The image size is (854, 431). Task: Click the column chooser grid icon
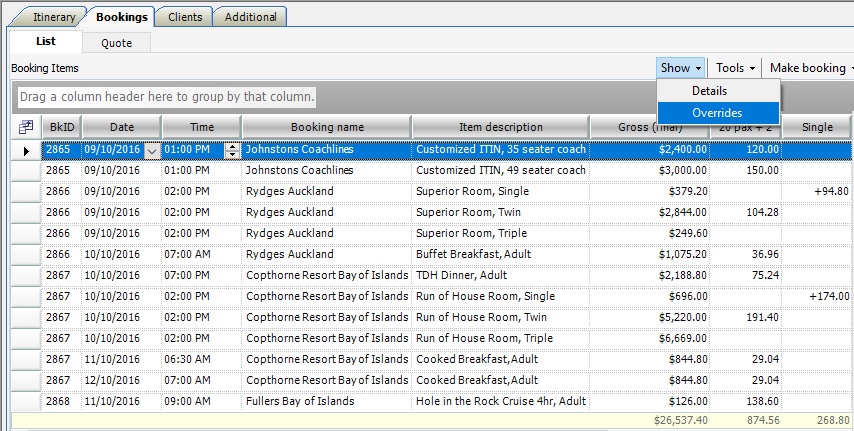coord(26,127)
